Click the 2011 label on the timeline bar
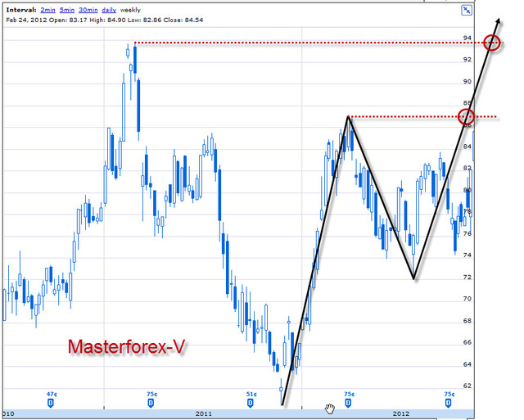Screen dimensions: 524x420 tap(204, 413)
